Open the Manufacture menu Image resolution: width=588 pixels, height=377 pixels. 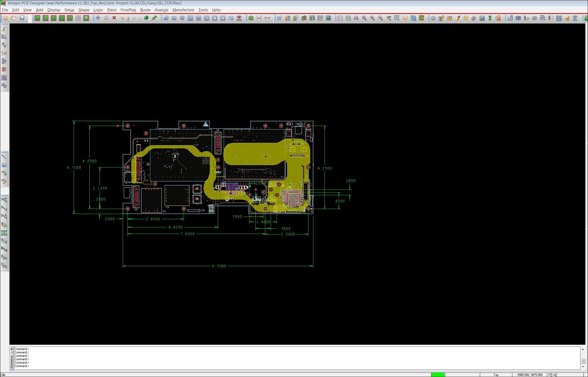click(183, 10)
